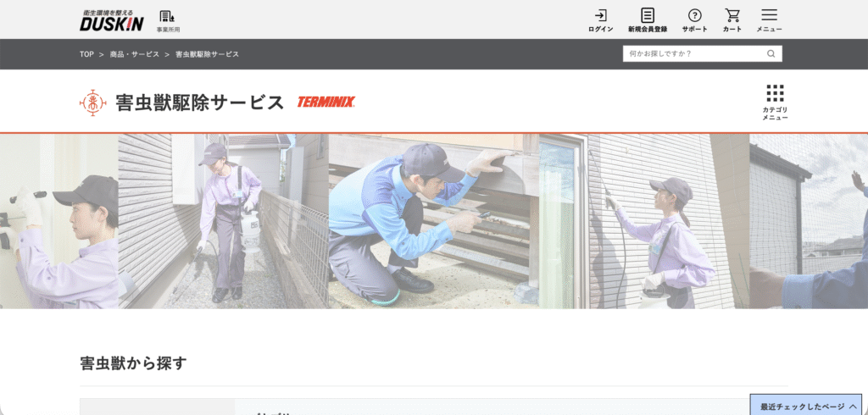
Task: Open the カテゴリメニュー grid icon
Action: click(775, 102)
